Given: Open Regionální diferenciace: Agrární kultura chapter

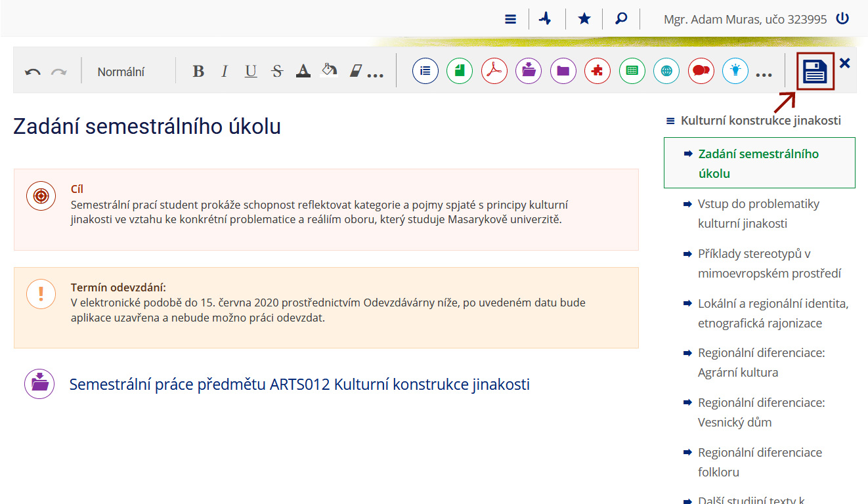Looking at the screenshot, I should pyautogui.click(x=761, y=362).
